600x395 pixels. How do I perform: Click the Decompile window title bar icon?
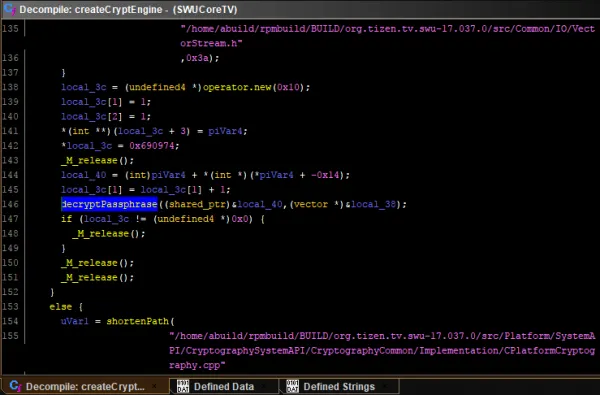click(x=10, y=9)
